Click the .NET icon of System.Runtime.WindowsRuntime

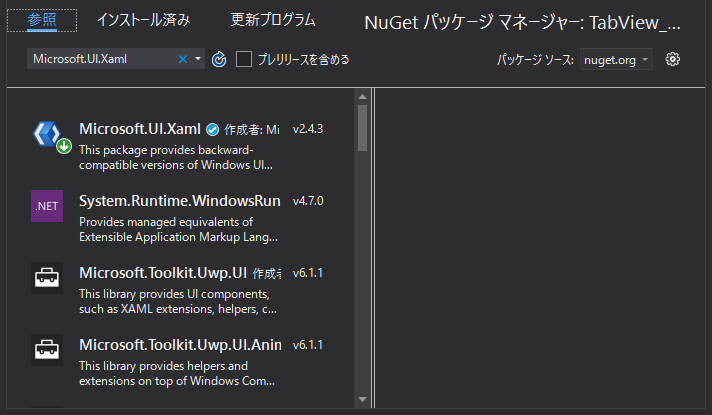[47, 206]
